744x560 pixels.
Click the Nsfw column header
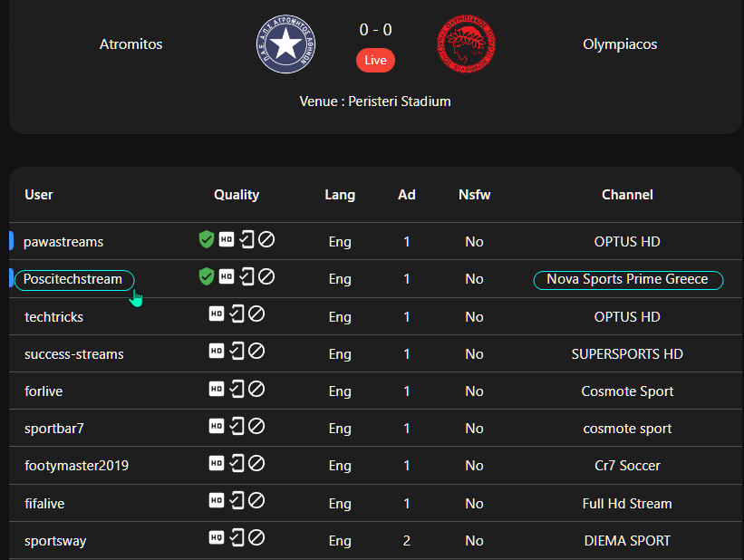[475, 195]
